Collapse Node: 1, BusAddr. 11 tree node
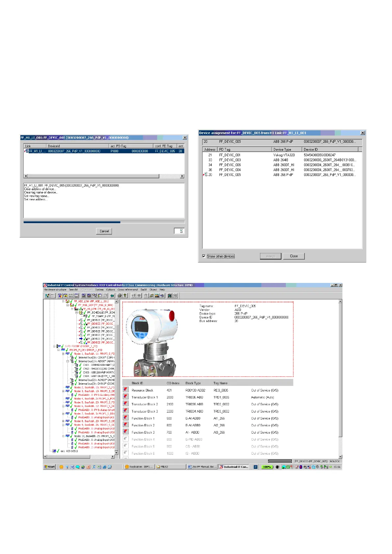 click(x=63, y=354)
